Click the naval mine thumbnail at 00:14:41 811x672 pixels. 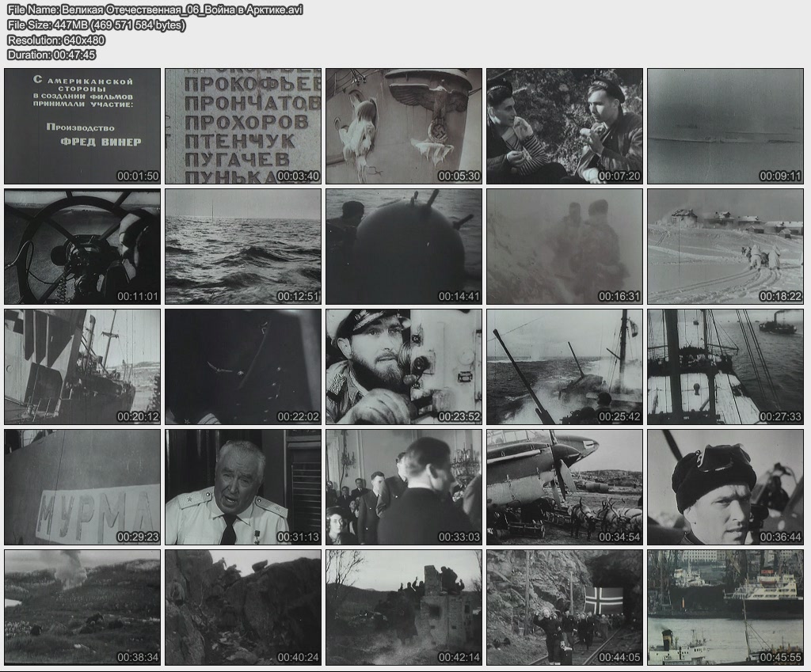pyautogui.click(x=404, y=246)
